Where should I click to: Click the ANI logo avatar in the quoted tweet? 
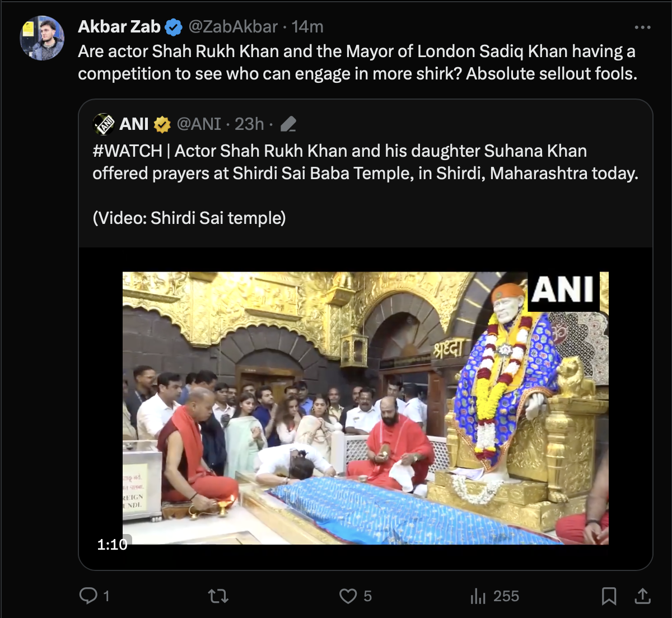coord(104,124)
